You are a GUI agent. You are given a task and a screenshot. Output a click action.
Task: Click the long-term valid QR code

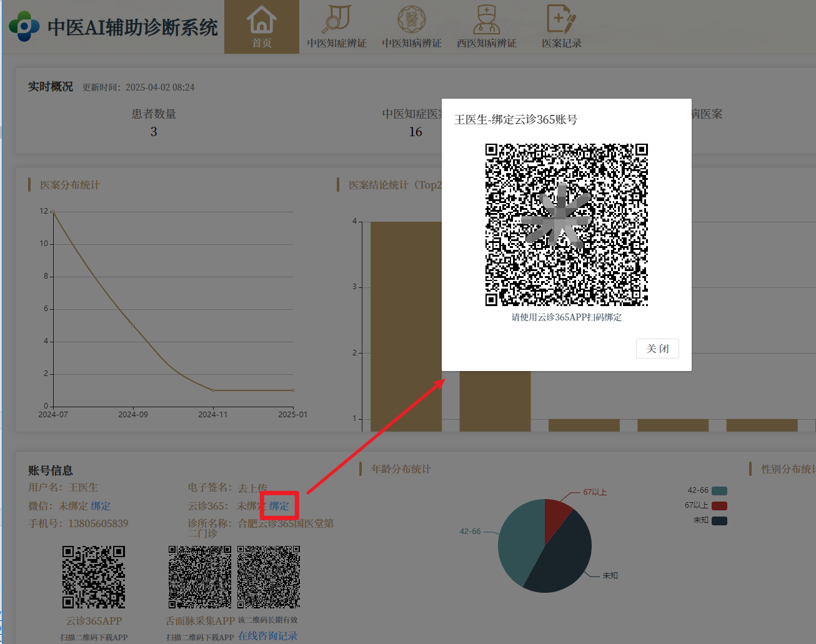click(269, 577)
